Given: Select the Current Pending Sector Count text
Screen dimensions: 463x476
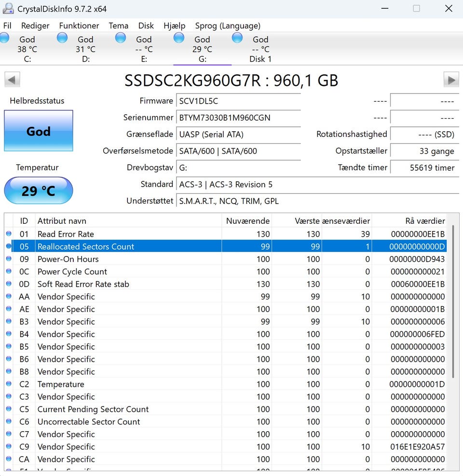Looking at the screenshot, I should pyautogui.click(x=93, y=409).
